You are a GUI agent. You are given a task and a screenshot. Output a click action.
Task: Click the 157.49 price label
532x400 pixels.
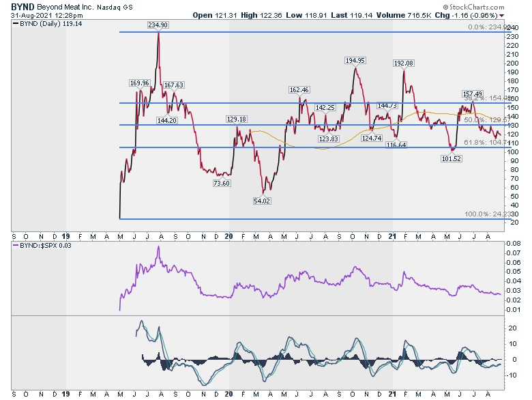pyautogui.click(x=473, y=94)
